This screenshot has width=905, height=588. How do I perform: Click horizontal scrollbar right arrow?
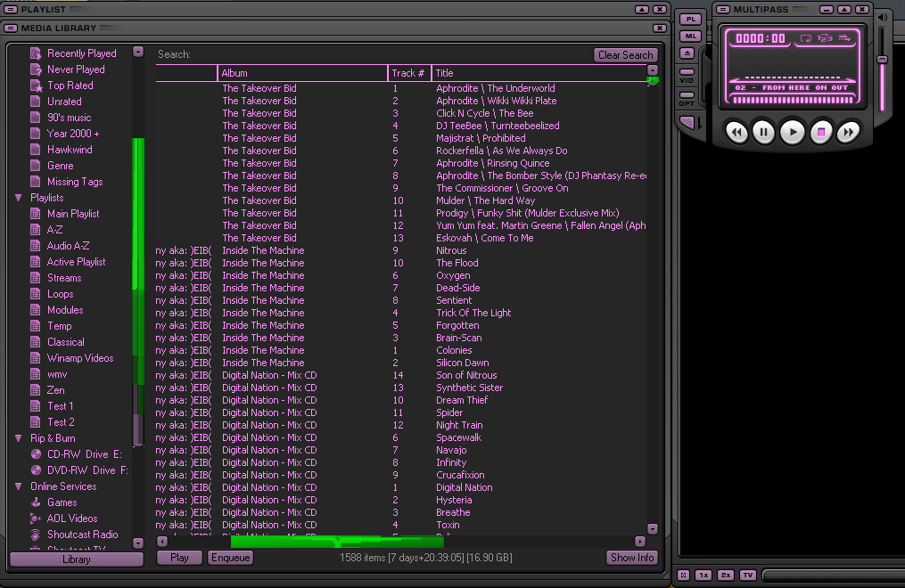point(640,542)
